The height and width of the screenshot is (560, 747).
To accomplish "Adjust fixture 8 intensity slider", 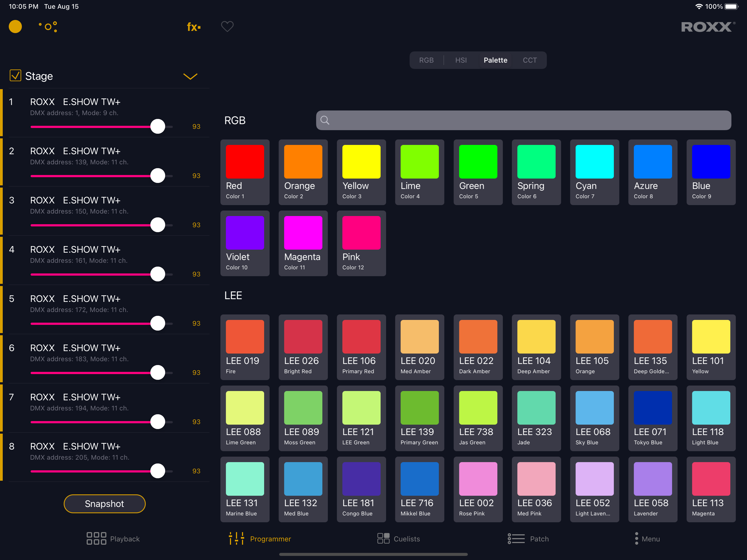I will [101, 471].
